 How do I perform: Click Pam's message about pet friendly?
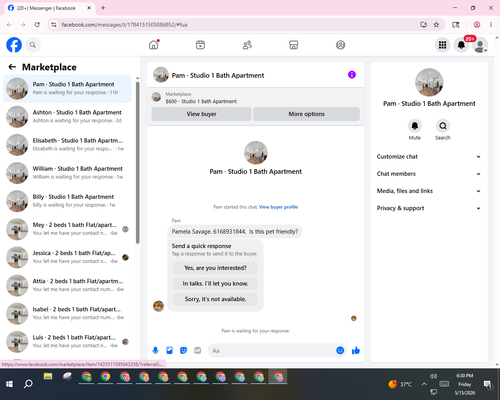[235, 231]
